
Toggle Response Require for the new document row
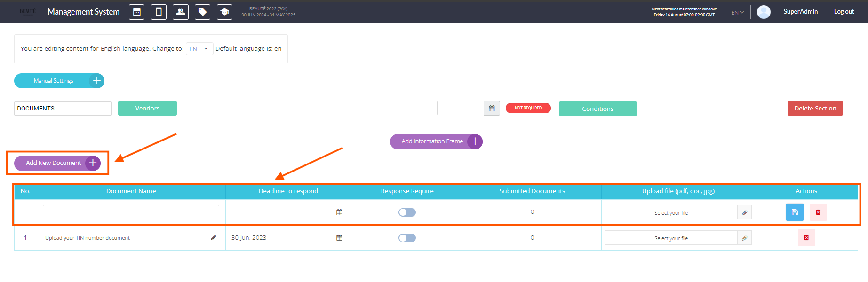point(407,212)
